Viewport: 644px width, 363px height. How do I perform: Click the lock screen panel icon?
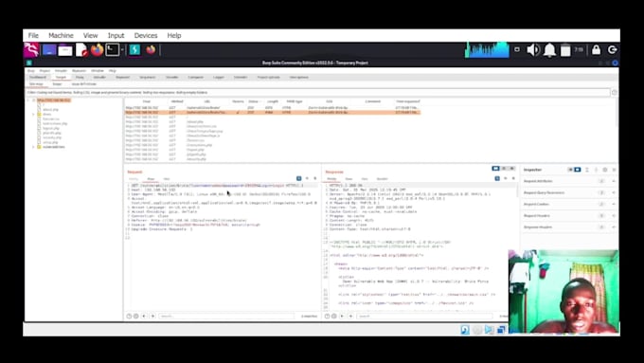point(596,49)
